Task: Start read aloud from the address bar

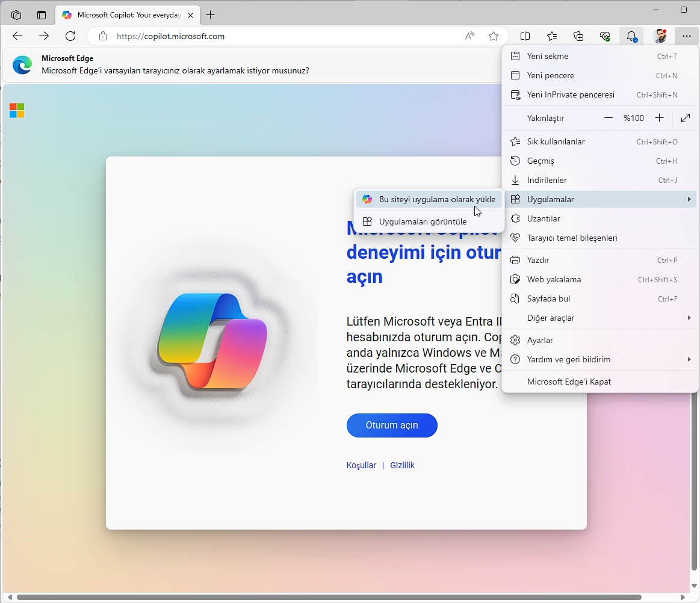Action: click(x=469, y=36)
